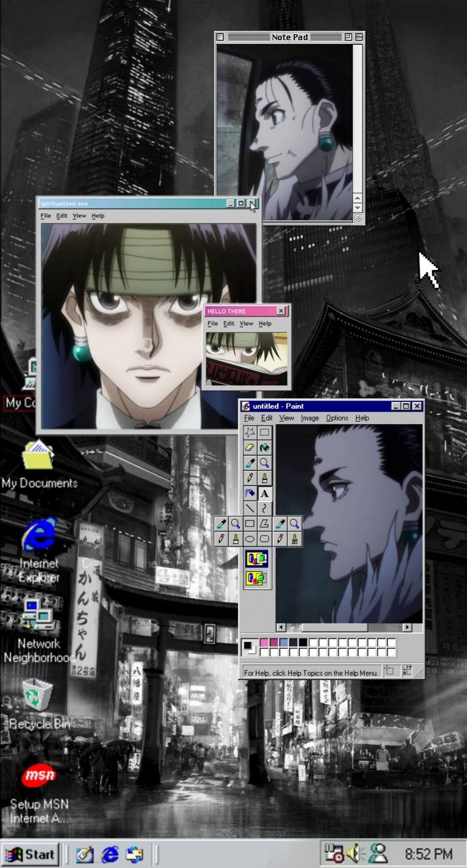Click the 8:52 PM taskbar clock

[x=428, y=855]
